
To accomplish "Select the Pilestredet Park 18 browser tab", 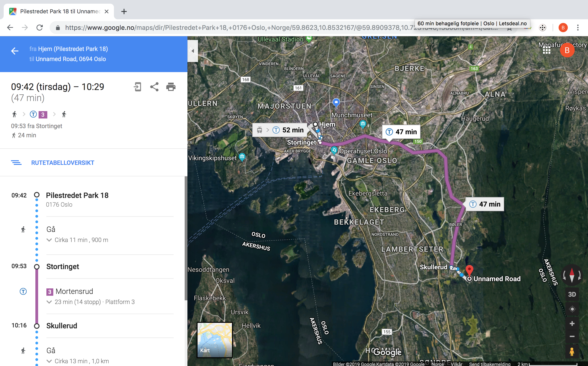I will pos(59,11).
